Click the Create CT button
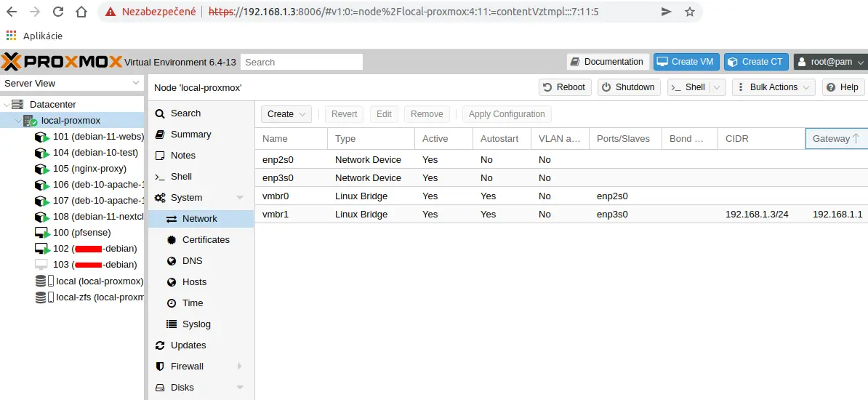 757,62
